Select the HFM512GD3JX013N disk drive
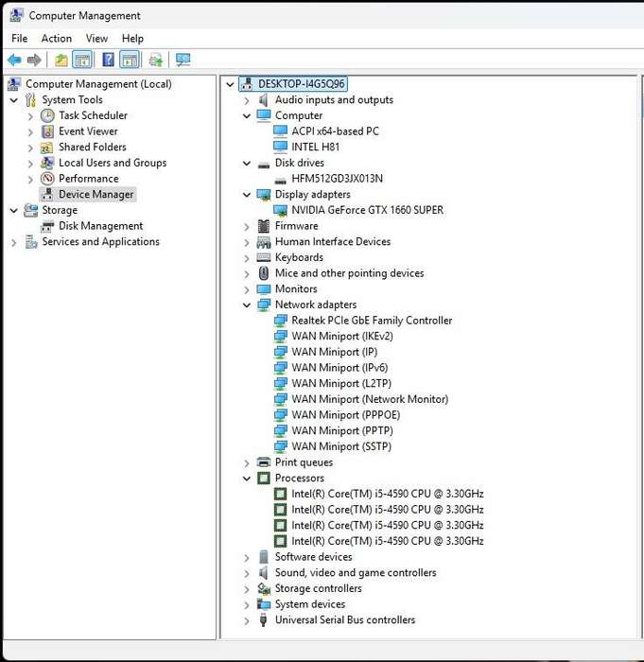Image resolution: width=644 pixels, height=662 pixels. coord(337,178)
